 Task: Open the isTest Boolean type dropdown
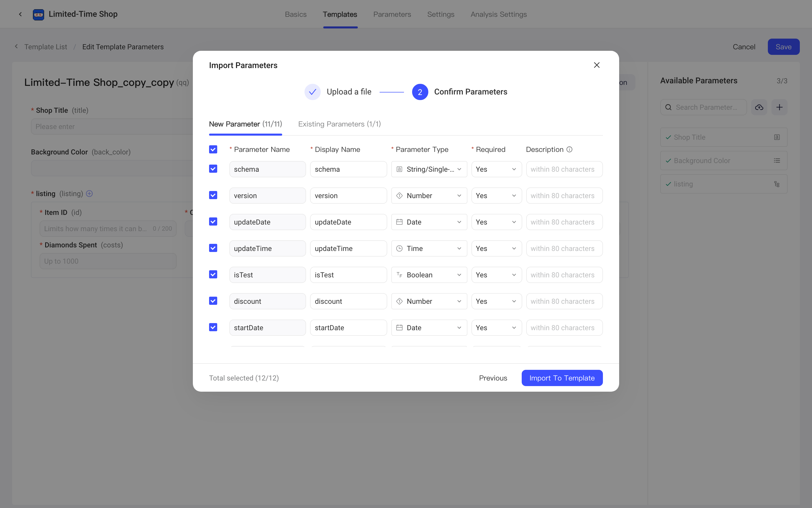[x=429, y=275]
